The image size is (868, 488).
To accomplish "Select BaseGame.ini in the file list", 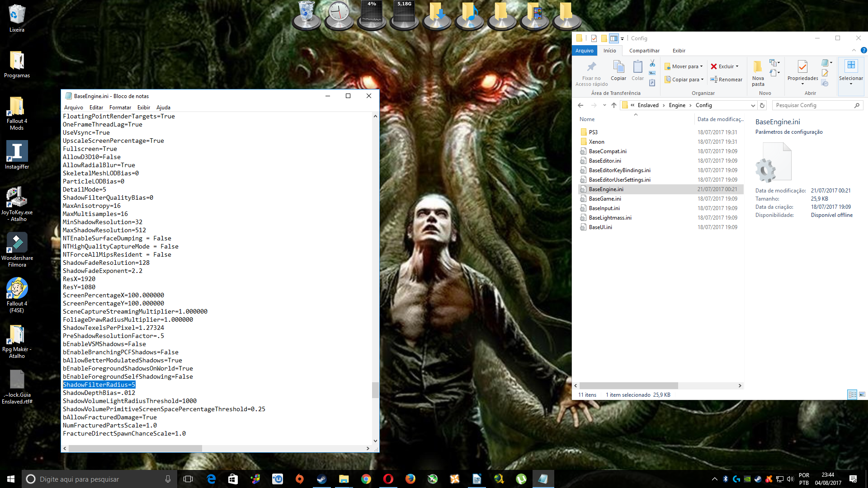I will click(605, 199).
